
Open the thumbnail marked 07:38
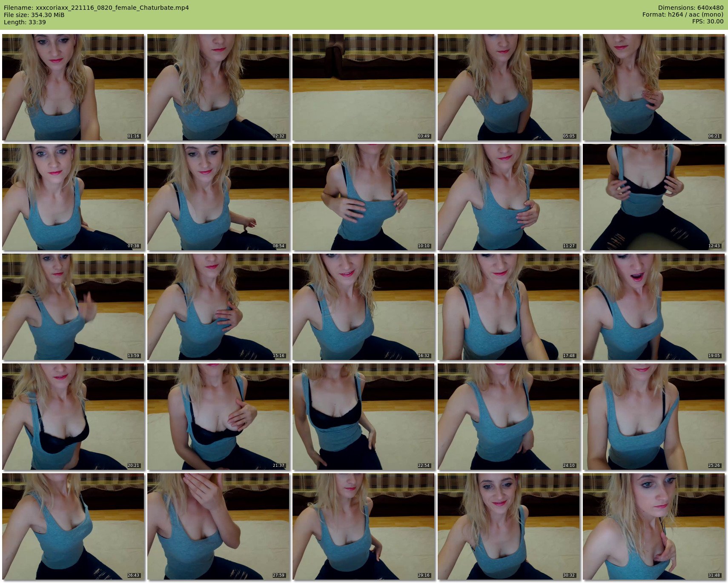point(73,197)
